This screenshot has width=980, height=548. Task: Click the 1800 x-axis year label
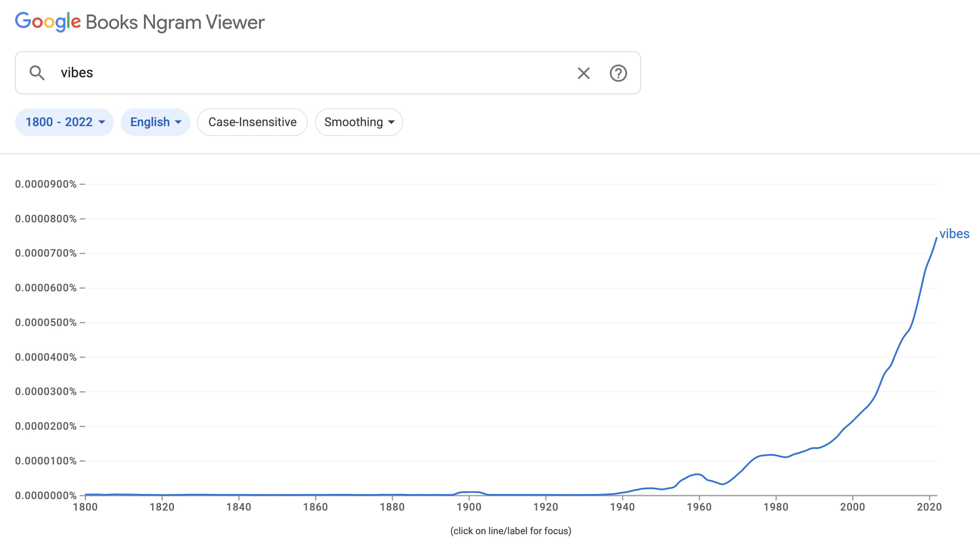pos(86,507)
